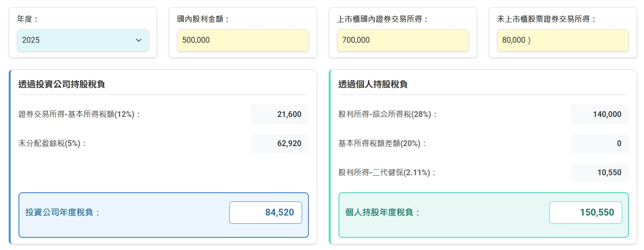Click the 62,920 未分配盈餘稅 value box

tap(280, 144)
